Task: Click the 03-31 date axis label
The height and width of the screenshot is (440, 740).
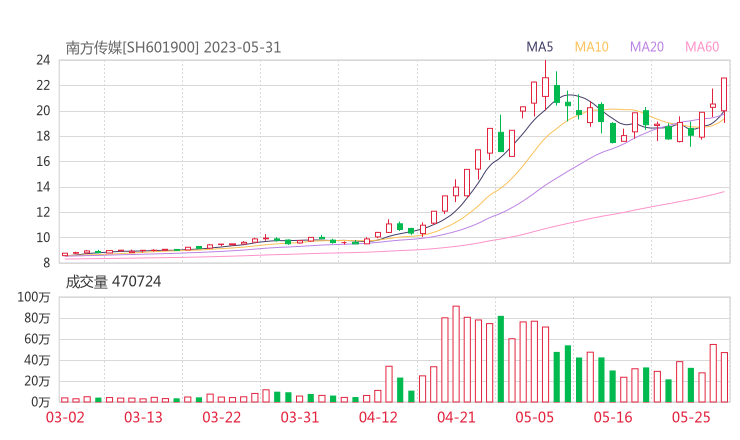Action: (300, 417)
